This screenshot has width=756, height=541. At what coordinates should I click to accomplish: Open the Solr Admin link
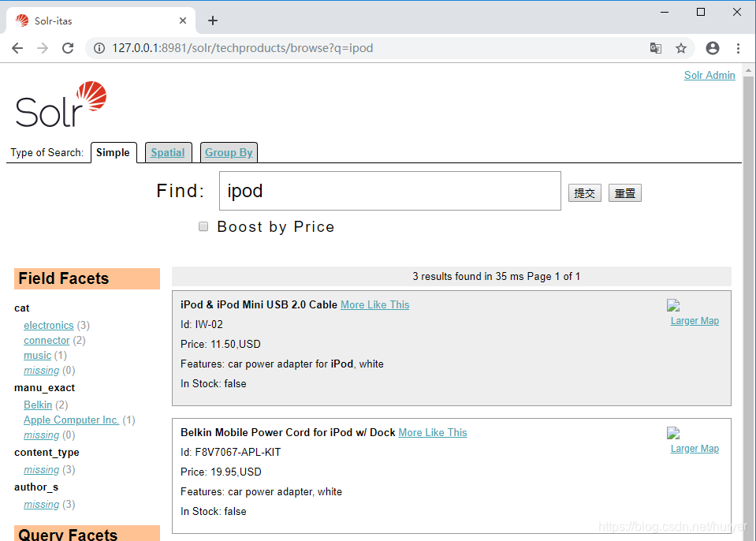[709, 76]
